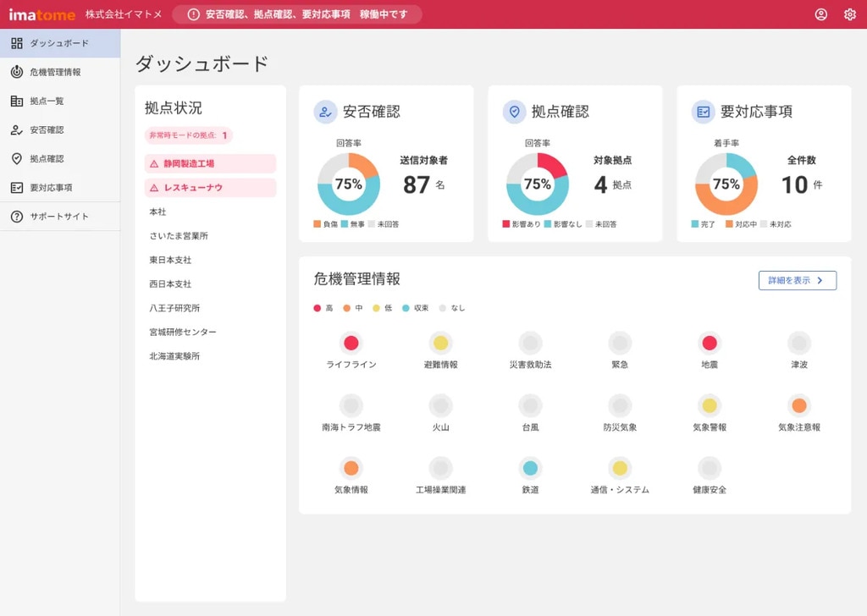Open the レスキューナウ alert location

point(210,188)
